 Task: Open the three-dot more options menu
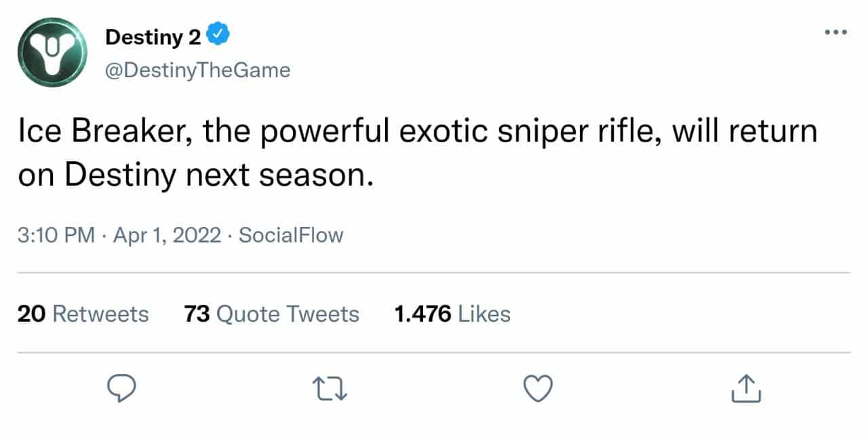point(835,33)
